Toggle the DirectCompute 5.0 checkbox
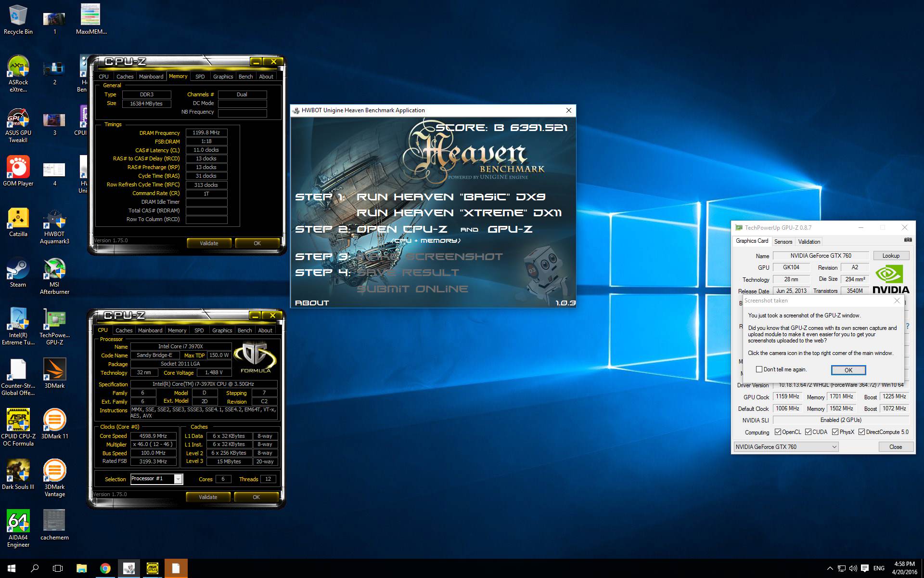 (861, 432)
